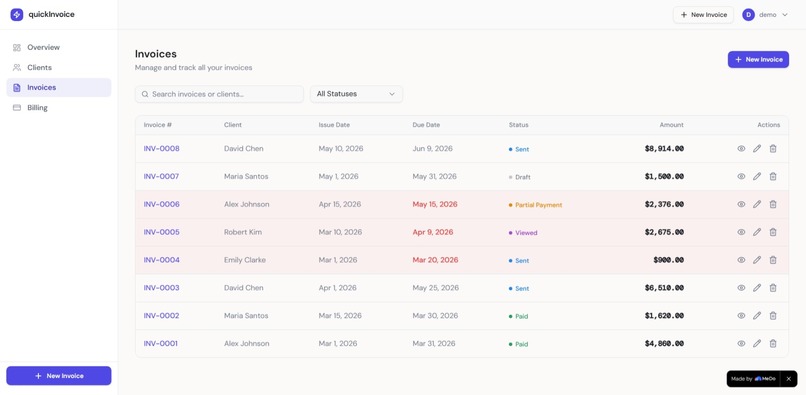Click New Invoice in the top header
Viewport: 806px width, 395px height.
(703, 15)
